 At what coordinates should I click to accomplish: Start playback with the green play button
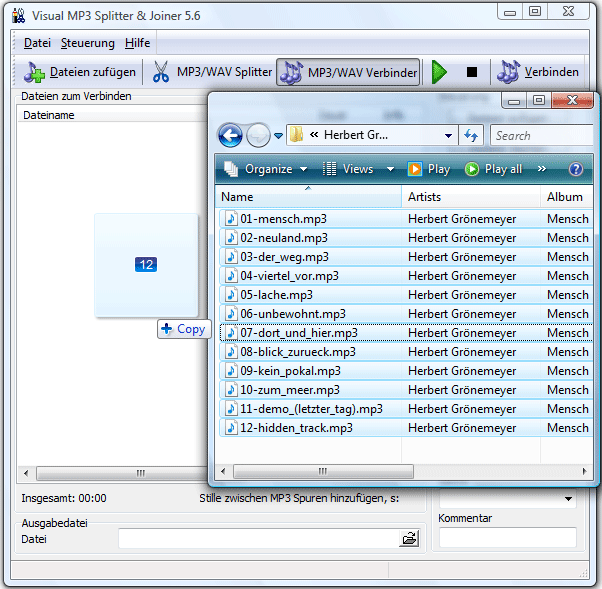click(x=439, y=72)
